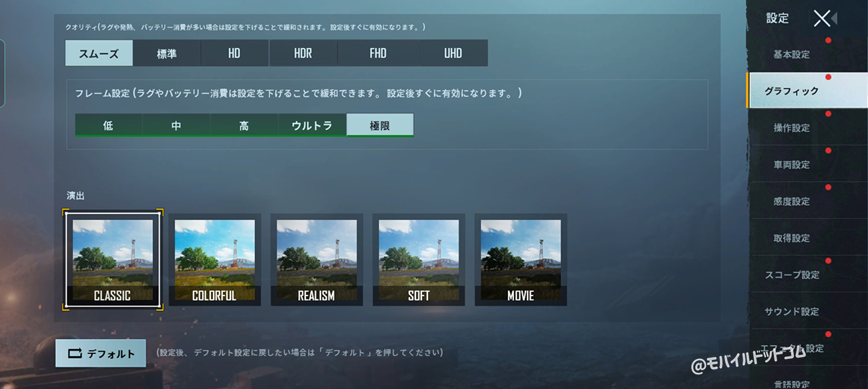Image resolution: width=868 pixels, height=389 pixels.
Task: Close settings with the X icon
Action: [x=823, y=19]
